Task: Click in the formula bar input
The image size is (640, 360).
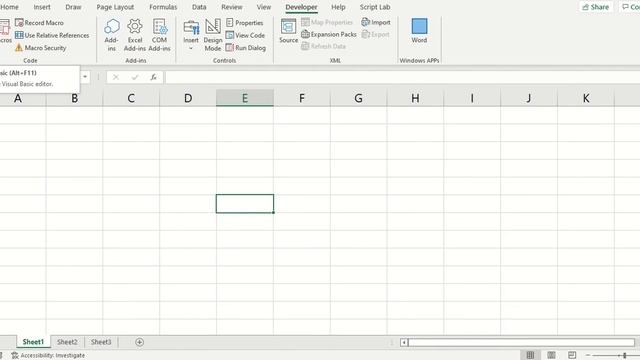Action: 402,77
